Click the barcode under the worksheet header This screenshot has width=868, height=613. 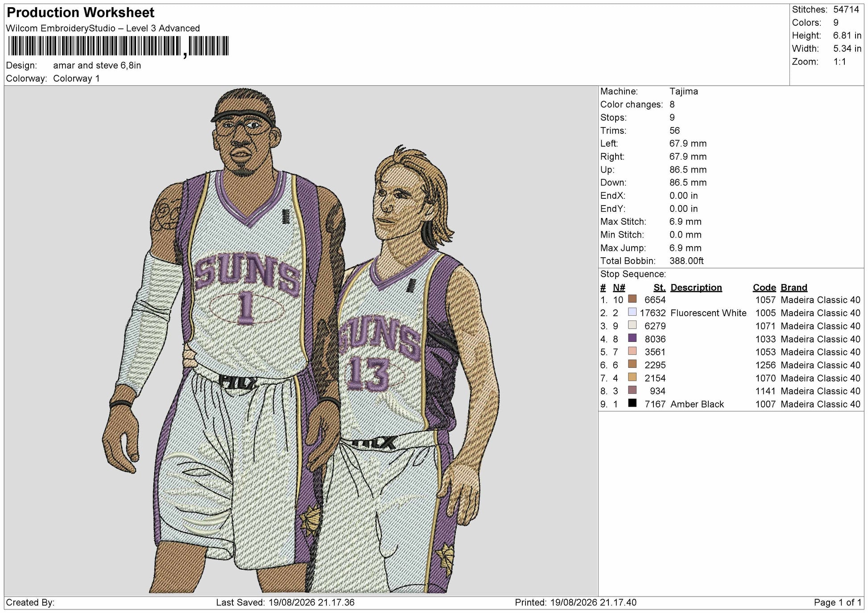118,46
